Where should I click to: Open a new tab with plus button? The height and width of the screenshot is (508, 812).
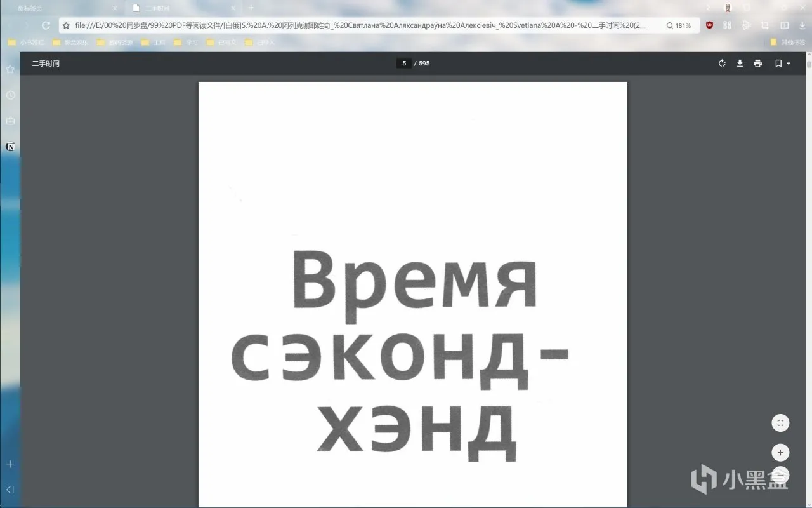point(251,8)
